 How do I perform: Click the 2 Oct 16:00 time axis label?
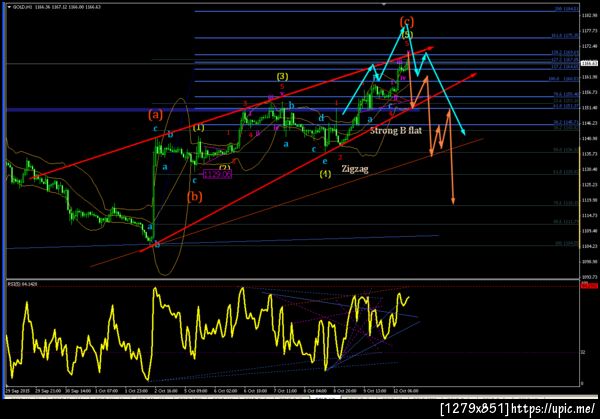166,391
